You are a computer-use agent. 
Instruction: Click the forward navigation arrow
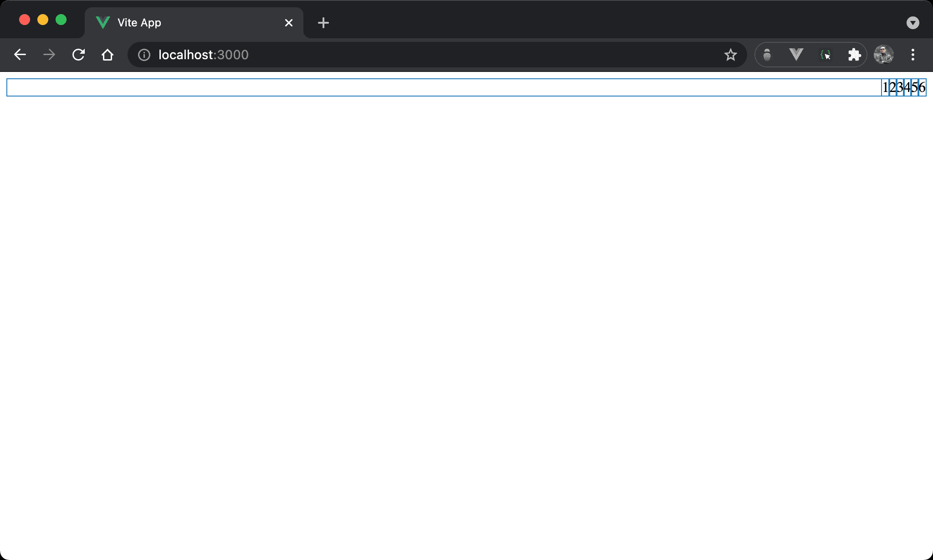(x=49, y=55)
